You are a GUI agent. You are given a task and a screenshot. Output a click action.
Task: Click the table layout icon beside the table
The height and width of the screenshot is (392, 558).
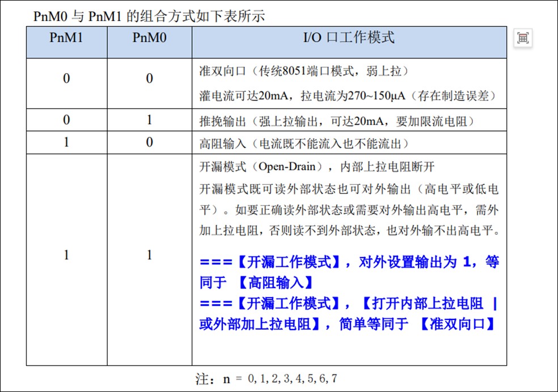pos(523,38)
